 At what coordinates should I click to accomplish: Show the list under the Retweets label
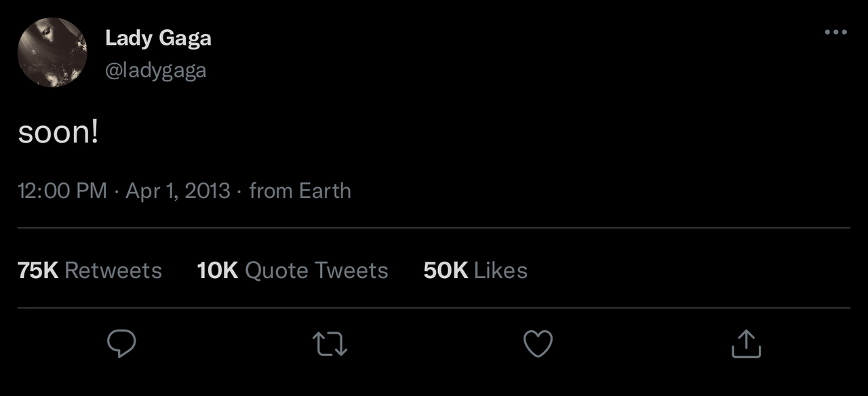113,271
